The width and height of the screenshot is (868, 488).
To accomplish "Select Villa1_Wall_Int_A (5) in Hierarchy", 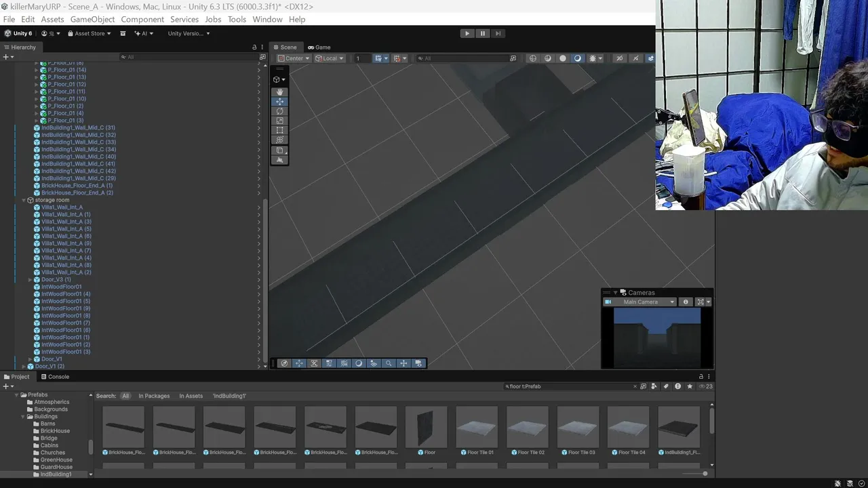I will (x=66, y=229).
